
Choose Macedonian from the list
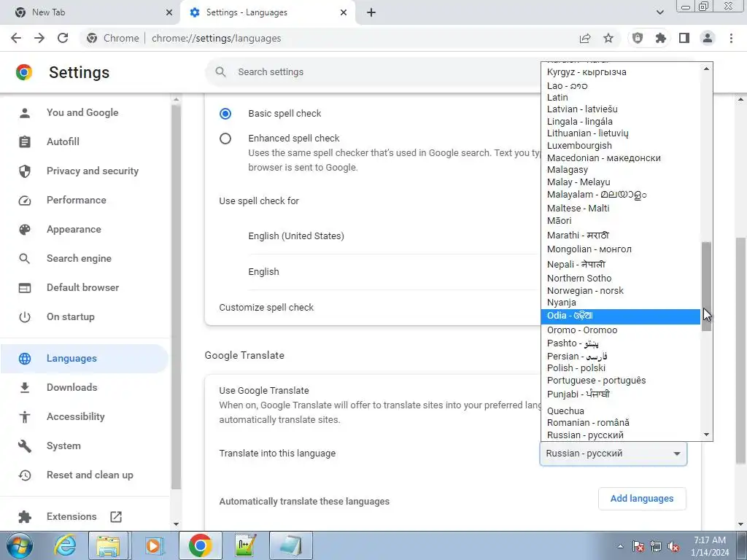620,158
